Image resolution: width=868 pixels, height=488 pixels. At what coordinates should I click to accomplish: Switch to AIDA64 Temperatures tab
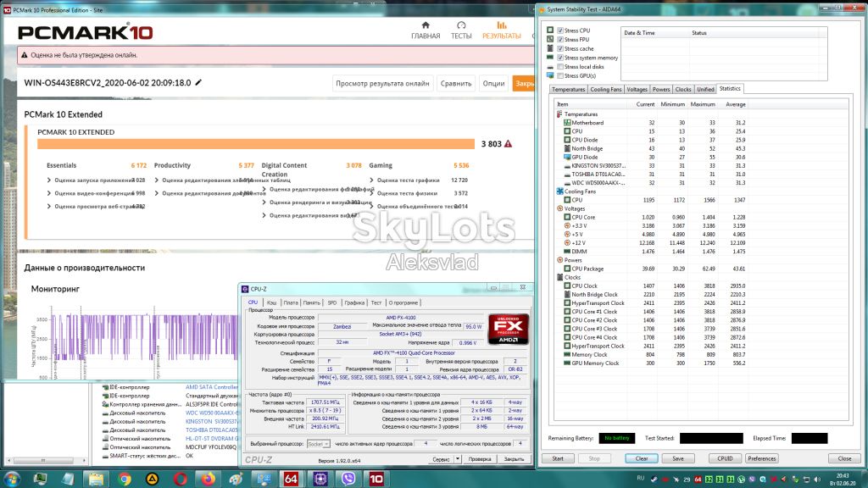coord(568,90)
